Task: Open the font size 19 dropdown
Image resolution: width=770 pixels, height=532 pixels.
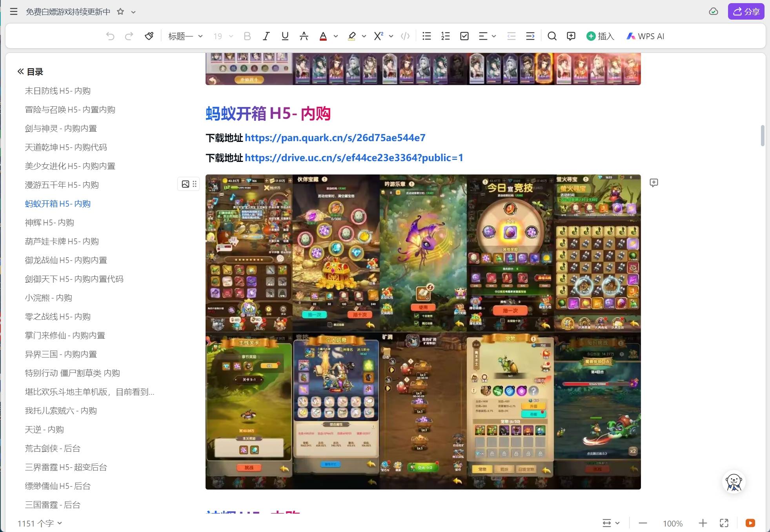Action: pos(223,36)
